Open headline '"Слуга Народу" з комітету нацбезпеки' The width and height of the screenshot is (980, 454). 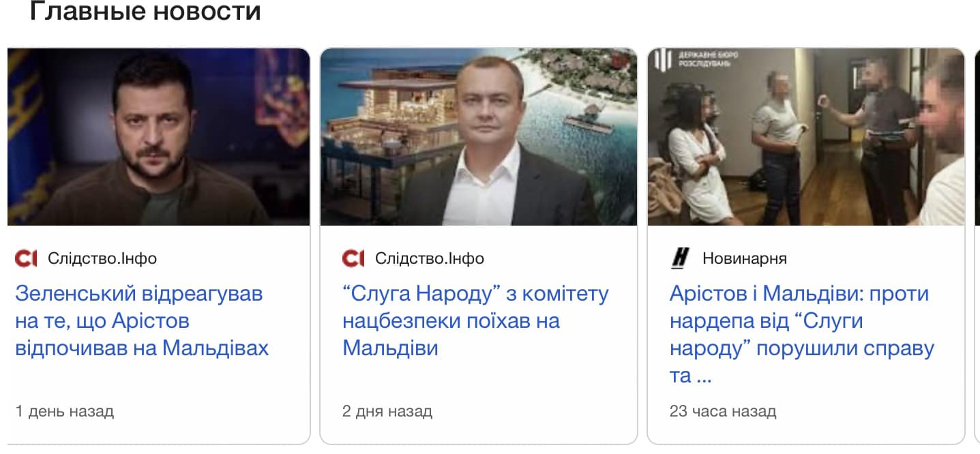[475, 321]
